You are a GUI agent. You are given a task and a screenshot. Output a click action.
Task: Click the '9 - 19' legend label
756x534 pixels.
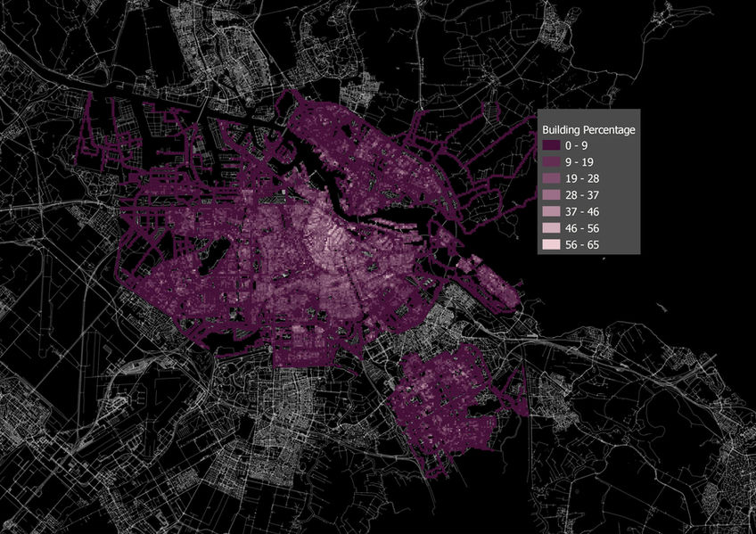pyautogui.click(x=579, y=162)
